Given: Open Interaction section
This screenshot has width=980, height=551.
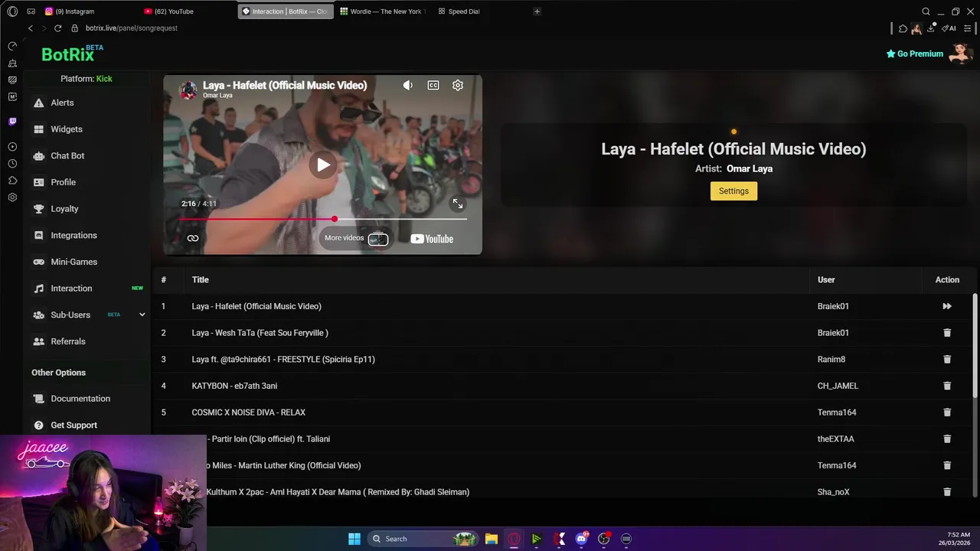Looking at the screenshot, I should click(x=71, y=289).
